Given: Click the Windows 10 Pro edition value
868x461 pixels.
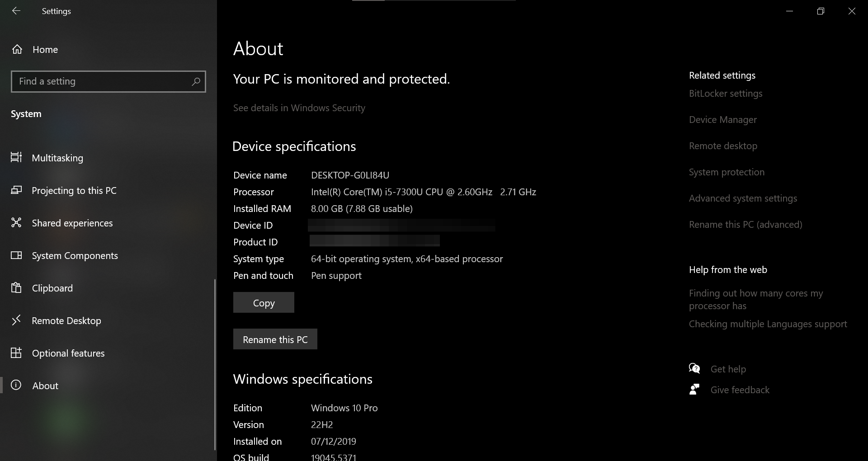Looking at the screenshot, I should tap(344, 408).
